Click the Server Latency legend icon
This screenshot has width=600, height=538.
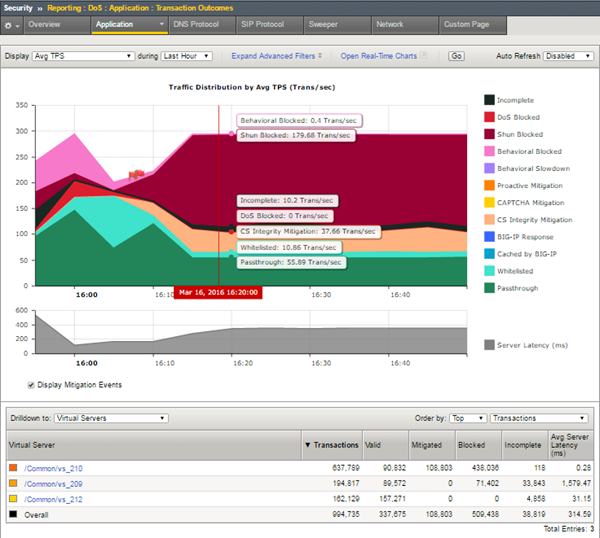click(489, 345)
